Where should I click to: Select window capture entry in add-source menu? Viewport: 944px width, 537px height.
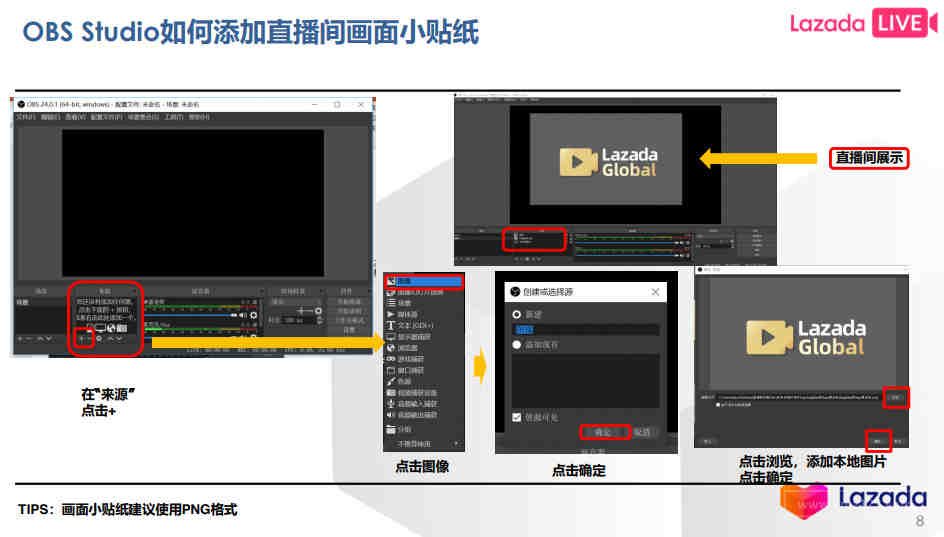tap(424, 370)
